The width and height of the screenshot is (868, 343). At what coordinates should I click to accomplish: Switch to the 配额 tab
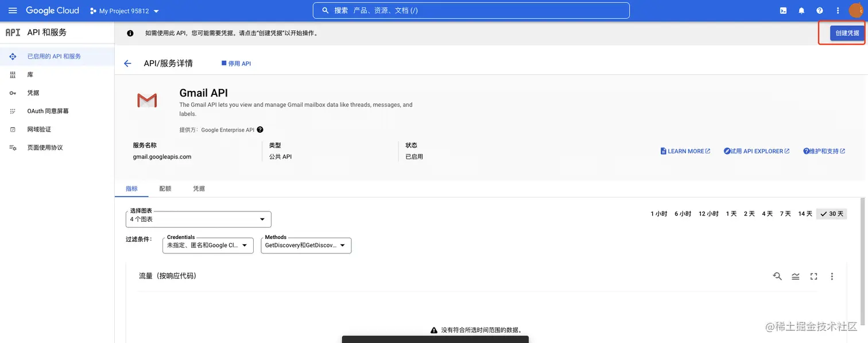[x=165, y=188]
